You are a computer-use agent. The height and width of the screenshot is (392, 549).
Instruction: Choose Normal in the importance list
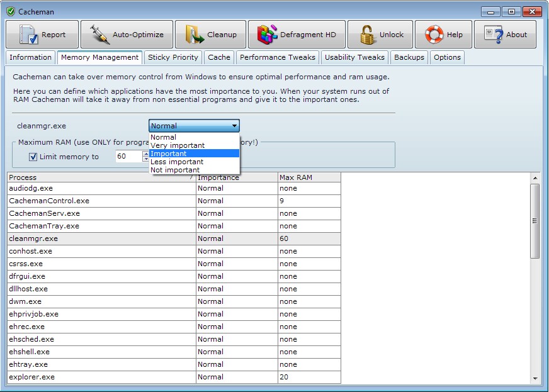tap(195, 137)
